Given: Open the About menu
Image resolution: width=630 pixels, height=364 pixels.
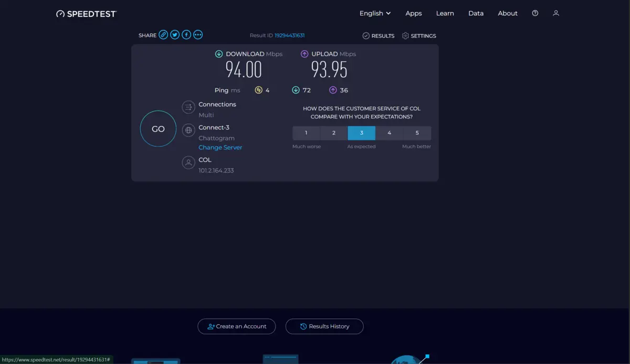Looking at the screenshot, I should [x=508, y=13].
